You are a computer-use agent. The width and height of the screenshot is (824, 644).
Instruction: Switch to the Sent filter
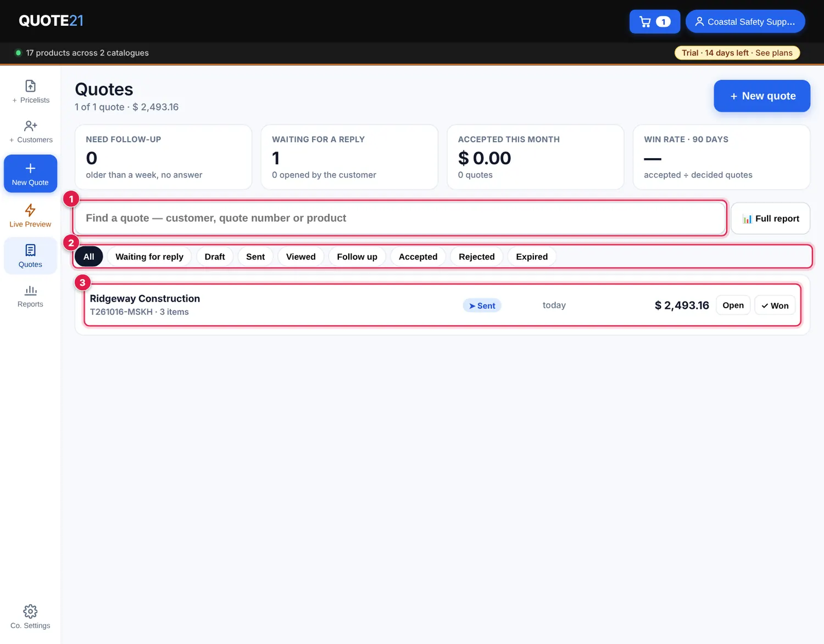point(255,257)
